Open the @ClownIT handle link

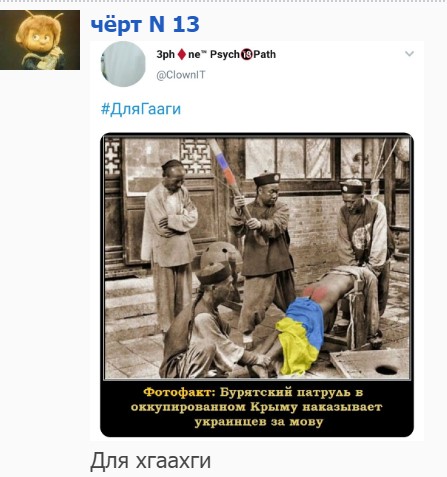pyautogui.click(x=181, y=75)
